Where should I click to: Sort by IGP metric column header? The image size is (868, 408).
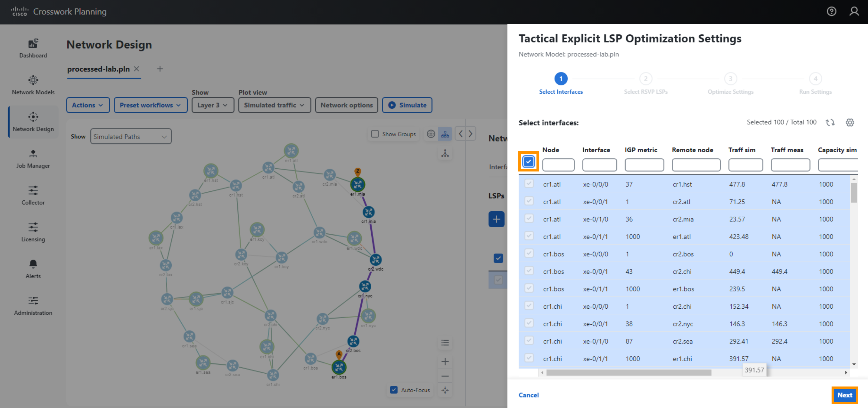pos(641,150)
